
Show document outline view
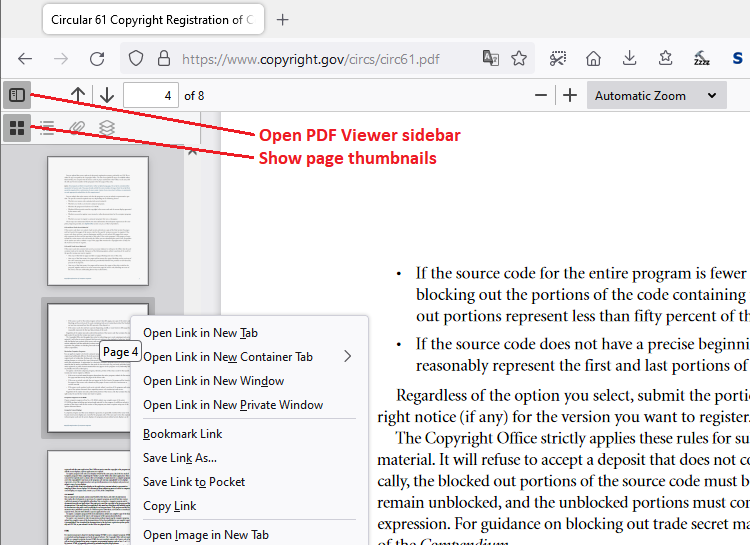coord(47,128)
